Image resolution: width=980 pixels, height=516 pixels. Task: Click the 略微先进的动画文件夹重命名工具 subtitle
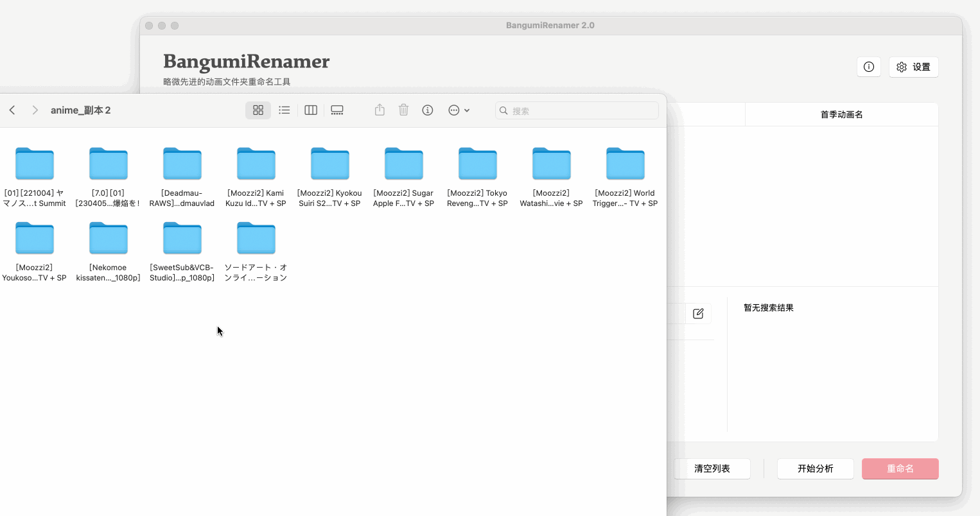[x=227, y=82]
